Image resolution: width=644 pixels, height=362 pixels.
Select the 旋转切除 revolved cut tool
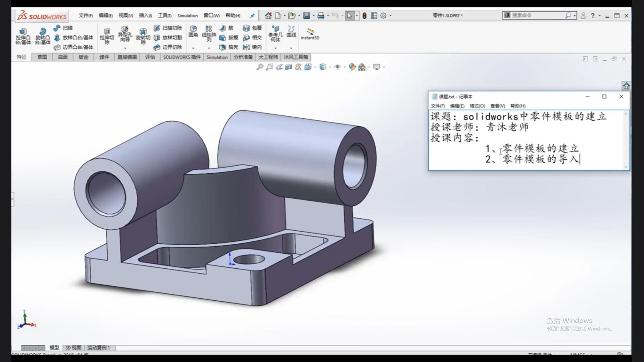[x=143, y=36]
